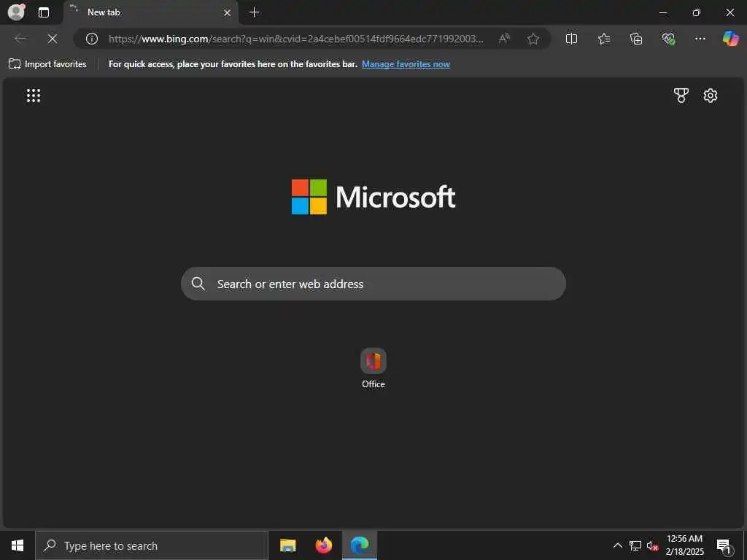This screenshot has width=747, height=560.
Task: Open the Rewards trophy icon
Action: [681, 96]
